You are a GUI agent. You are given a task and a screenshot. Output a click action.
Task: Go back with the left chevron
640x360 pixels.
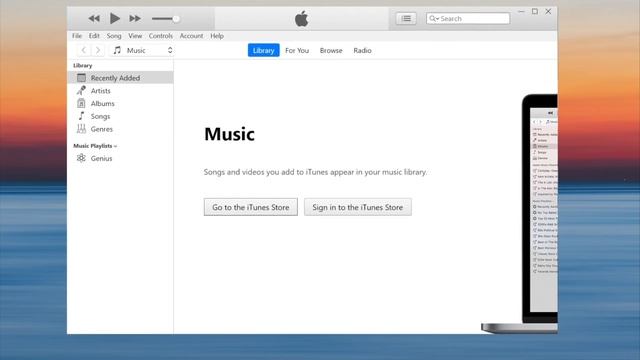(84, 50)
